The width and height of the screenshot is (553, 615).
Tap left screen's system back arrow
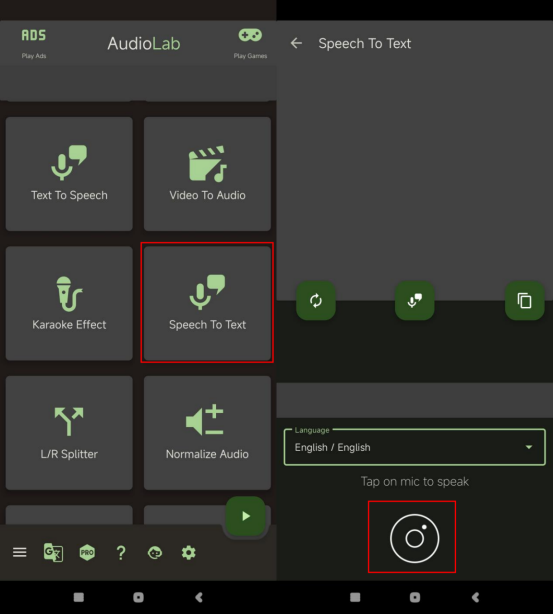coord(199,597)
